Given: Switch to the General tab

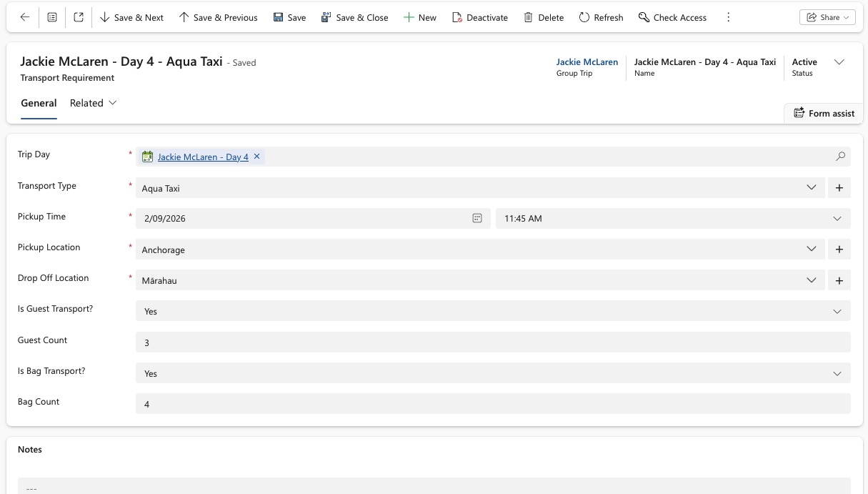Looking at the screenshot, I should 39,103.
